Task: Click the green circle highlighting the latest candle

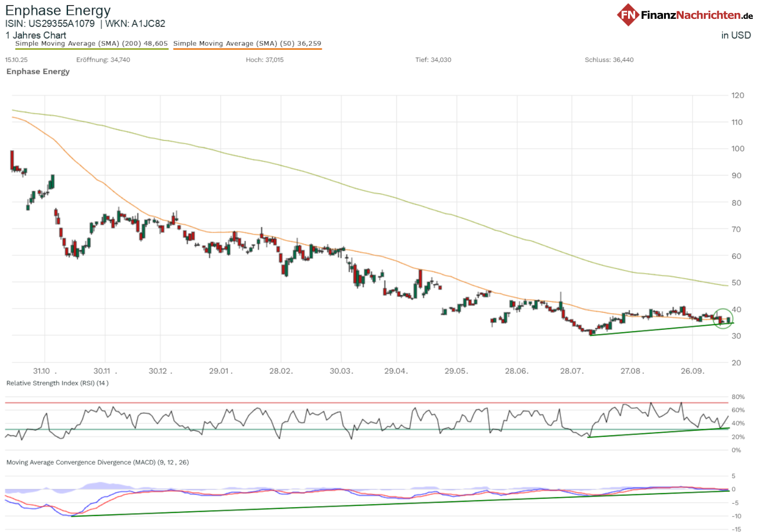Action: 723,318
